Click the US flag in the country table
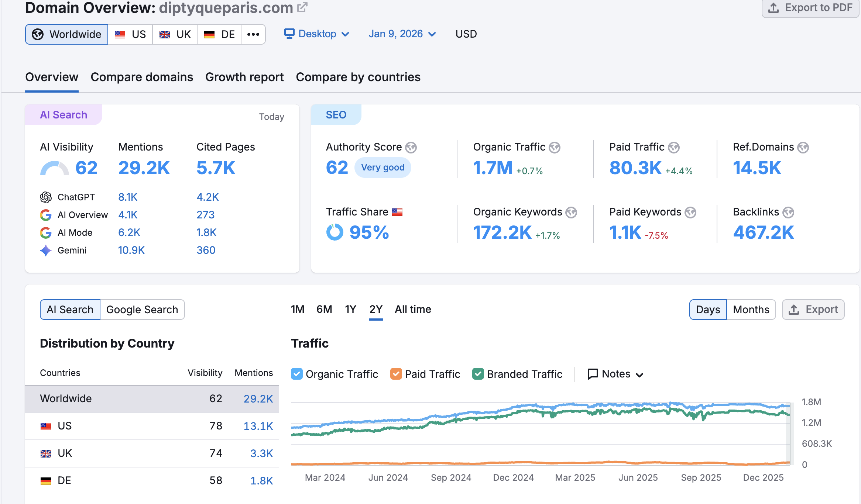861x504 pixels. [46, 426]
